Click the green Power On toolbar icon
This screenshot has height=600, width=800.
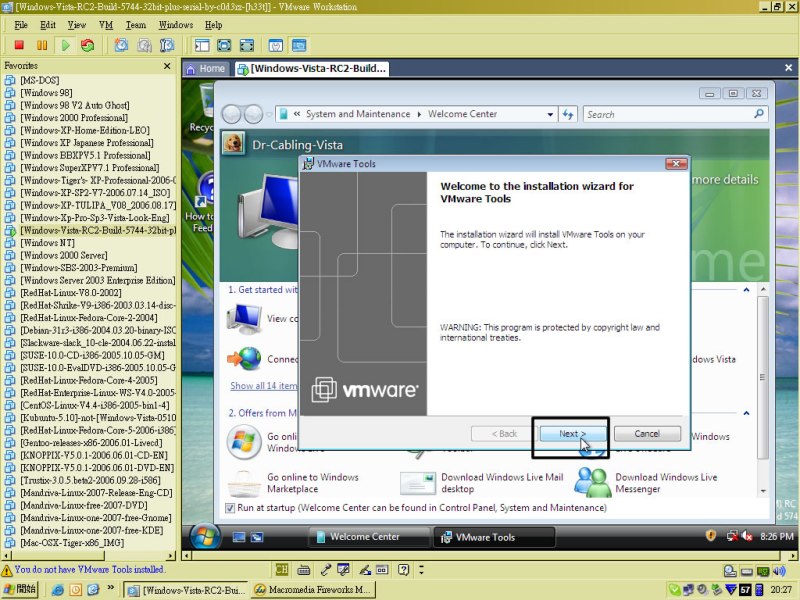coord(65,45)
